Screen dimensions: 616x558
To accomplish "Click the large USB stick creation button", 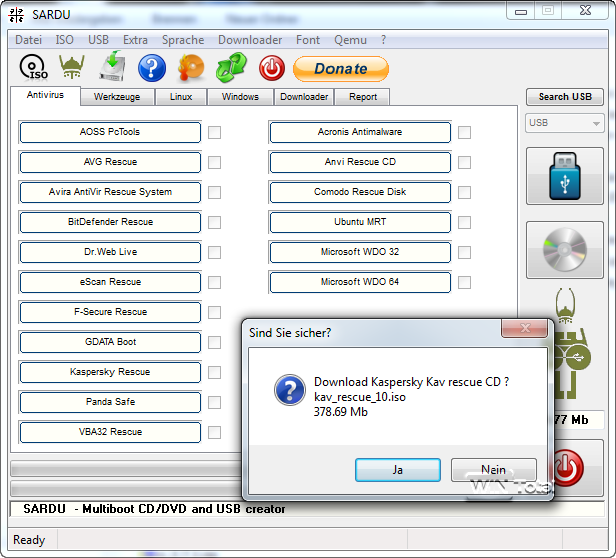I will (x=565, y=176).
